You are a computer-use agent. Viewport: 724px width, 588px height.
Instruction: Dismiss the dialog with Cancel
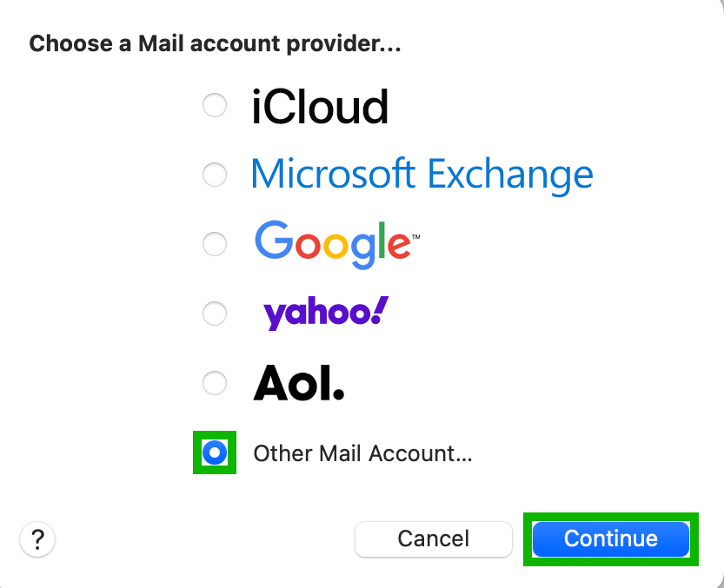pyautogui.click(x=433, y=538)
